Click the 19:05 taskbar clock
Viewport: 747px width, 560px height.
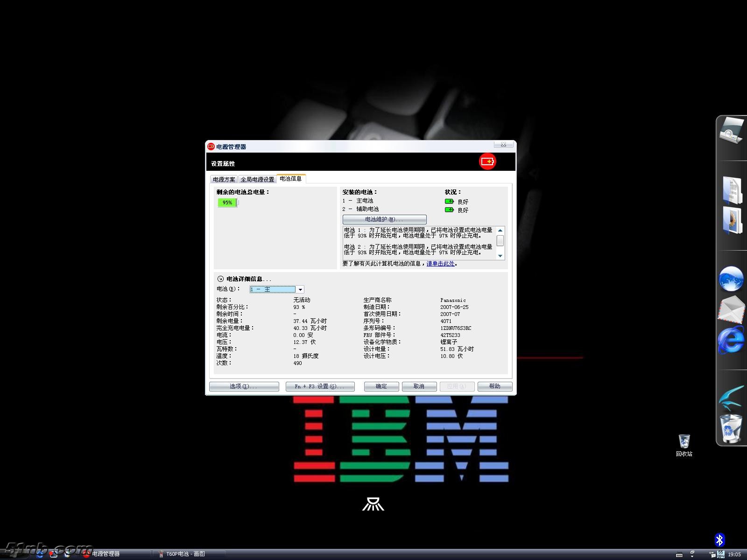coord(734,554)
